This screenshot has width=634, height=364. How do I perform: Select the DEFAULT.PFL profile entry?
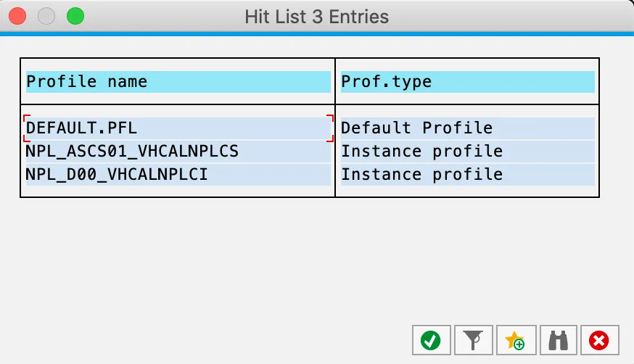178,128
